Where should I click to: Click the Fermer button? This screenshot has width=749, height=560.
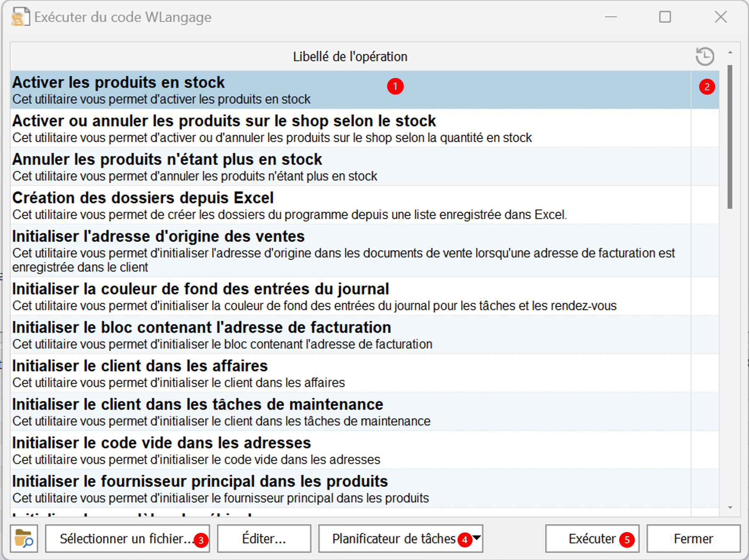[x=693, y=538]
